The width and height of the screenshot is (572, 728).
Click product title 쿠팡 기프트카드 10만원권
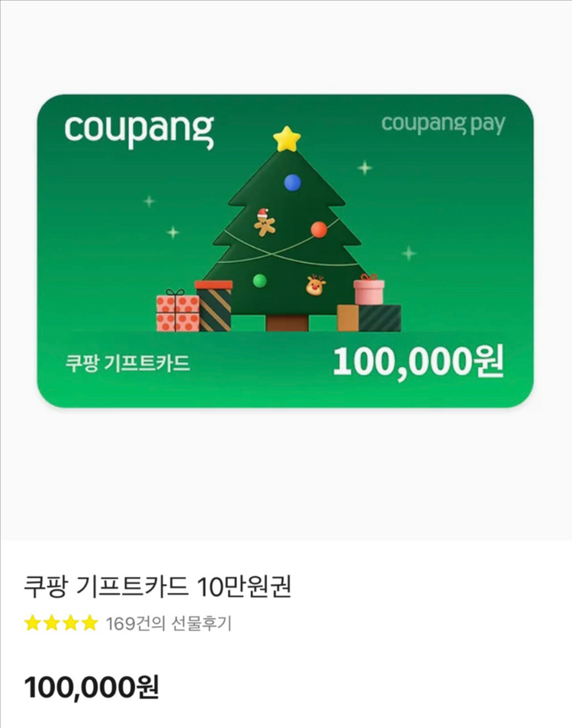pos(158,587)
